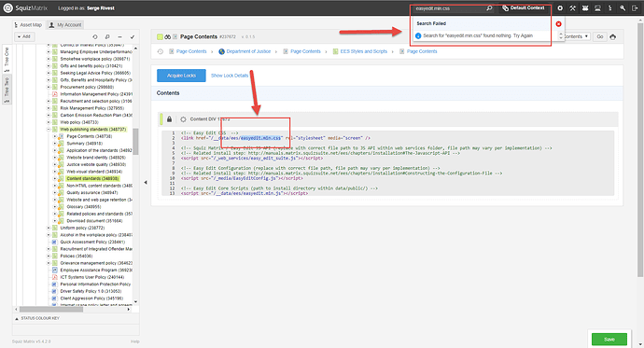Select Smokefree workplace policy tree item
This screenshot has width=644, height=348.
(95, 59)
